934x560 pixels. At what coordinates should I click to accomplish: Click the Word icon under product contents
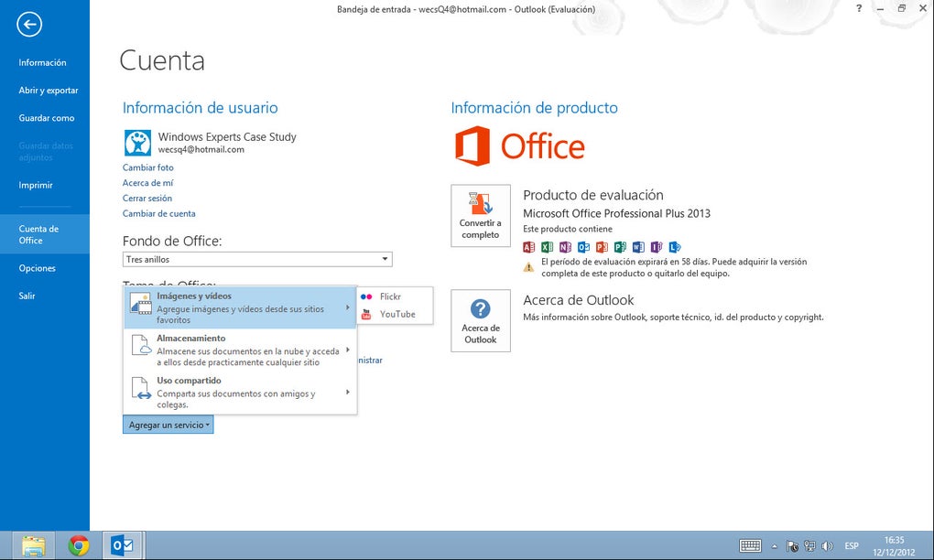point(638,247)
